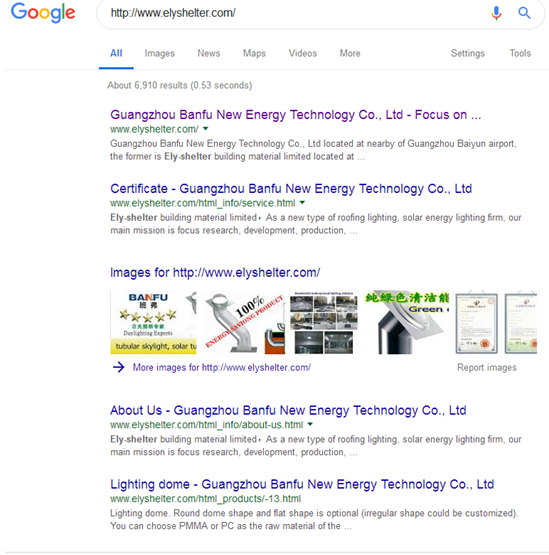Start voice search with microphone icon
Image resolution: width=549 pixels, height=555 pixels.
pyautogui.click(x=496, y=13)
